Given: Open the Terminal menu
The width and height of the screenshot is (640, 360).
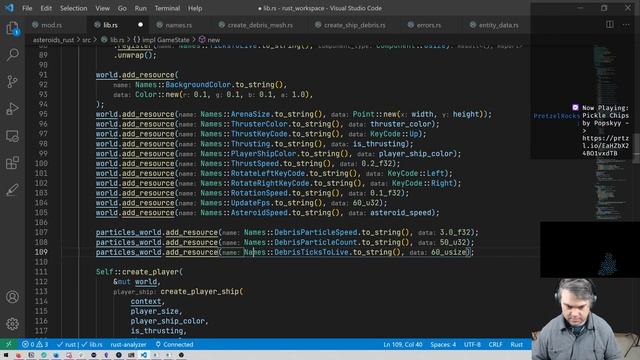Looking at the screenshot, I should (167, 8).
